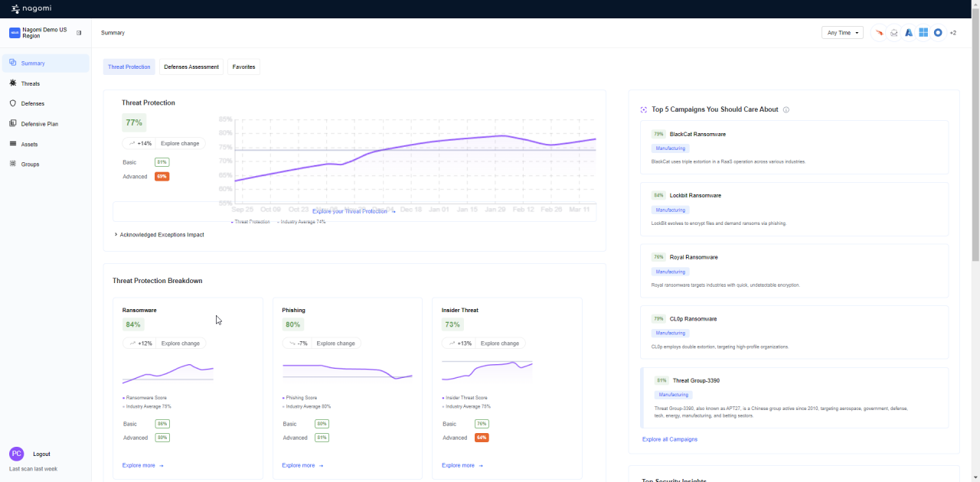The image size is (980, 482).
Task: Click the +14% trend arrow in Threat Protection
Action: [132, 143]
